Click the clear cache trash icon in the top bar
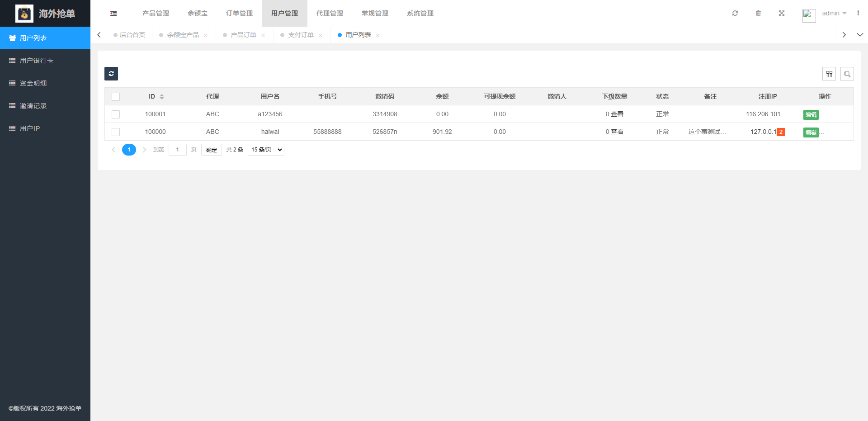 click(x=758, y=13)
